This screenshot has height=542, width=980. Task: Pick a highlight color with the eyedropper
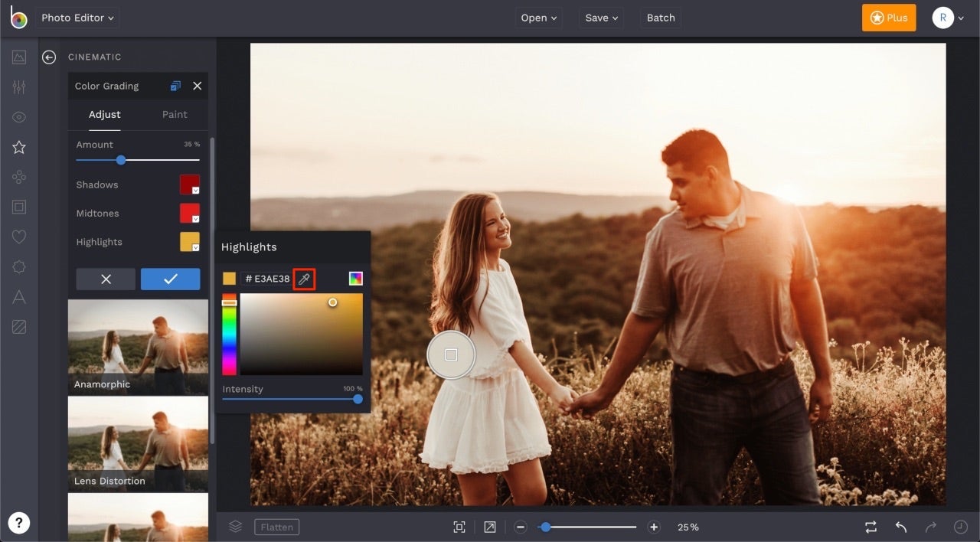[304, 279]
